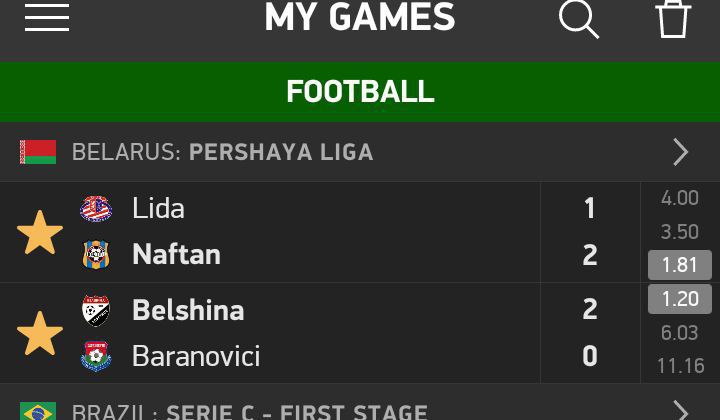Tap the Belarus flag icon
Screen dimensions: 720x420
(x=38, y=152)
